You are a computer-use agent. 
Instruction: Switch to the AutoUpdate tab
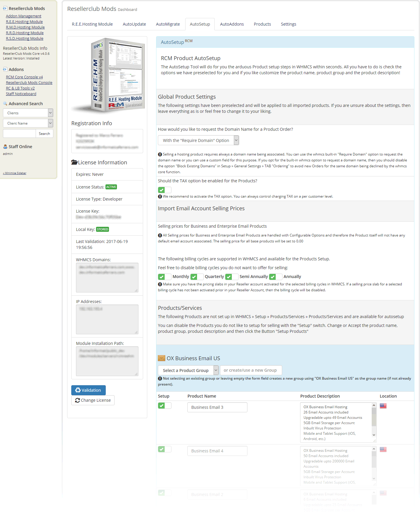click(134, 24)
